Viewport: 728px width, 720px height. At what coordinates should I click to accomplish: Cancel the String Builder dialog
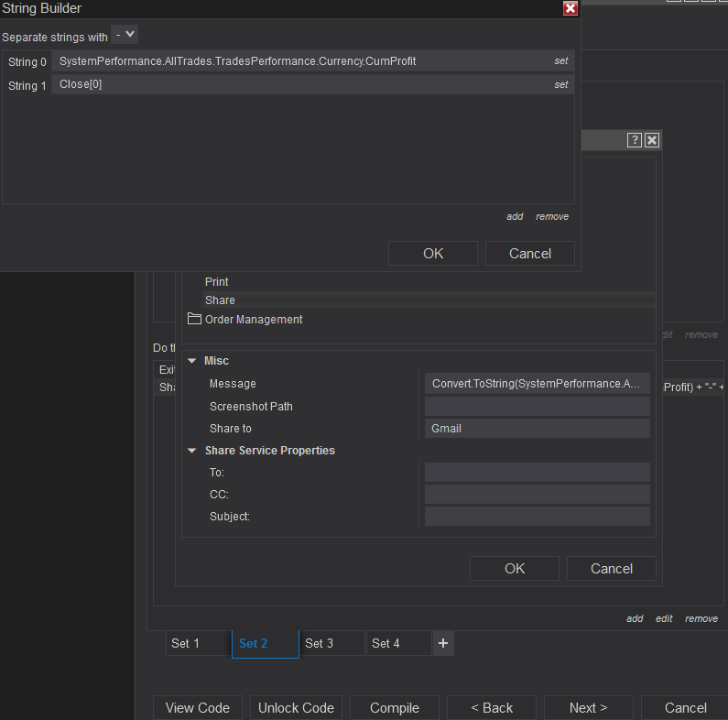530,253
